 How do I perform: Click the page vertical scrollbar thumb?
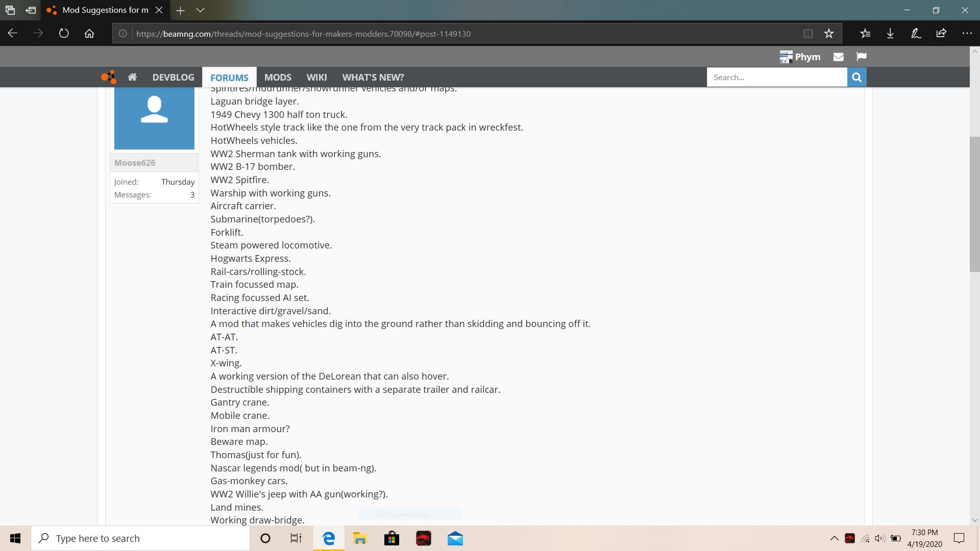tap(974, 204)
